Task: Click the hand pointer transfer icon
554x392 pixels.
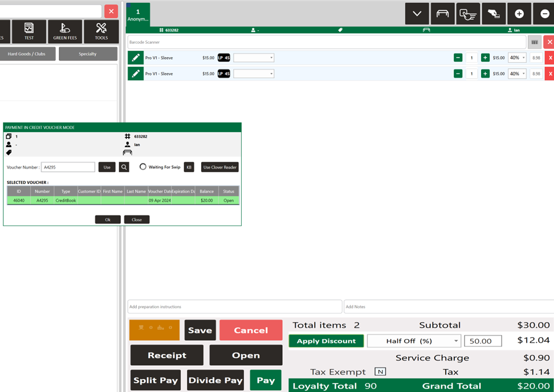Action: tap(468, 14)
